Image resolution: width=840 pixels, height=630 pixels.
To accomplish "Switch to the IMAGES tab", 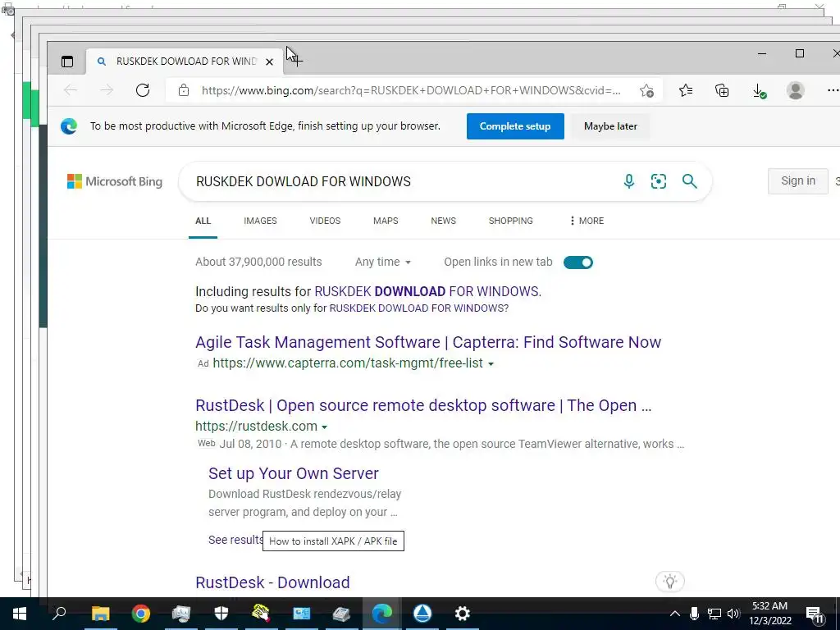I will [x=260, y=221].
